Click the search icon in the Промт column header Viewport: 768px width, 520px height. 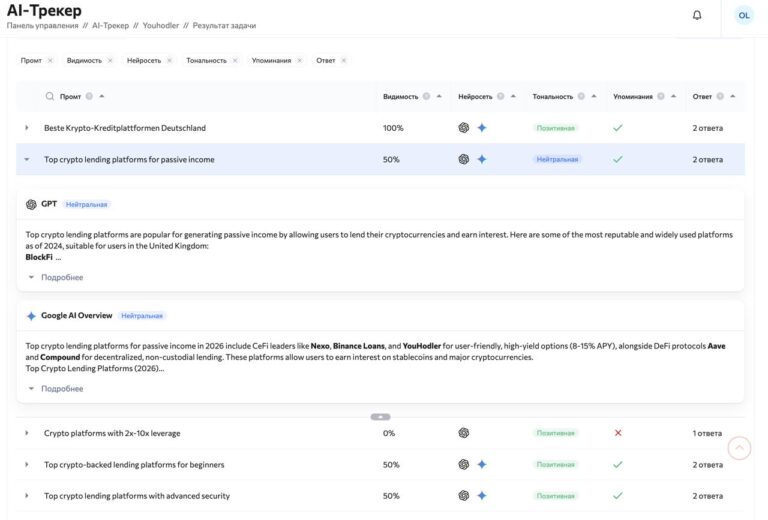click(50, 97)
